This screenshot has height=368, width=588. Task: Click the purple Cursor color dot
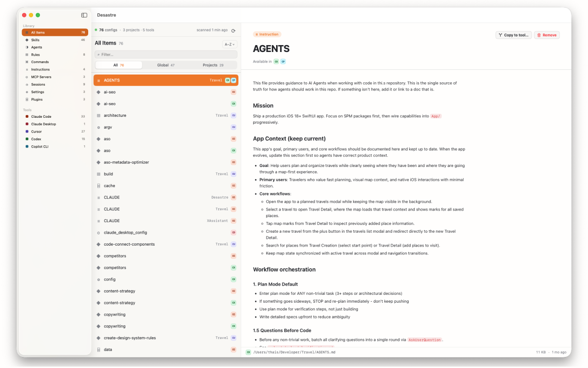27,132
